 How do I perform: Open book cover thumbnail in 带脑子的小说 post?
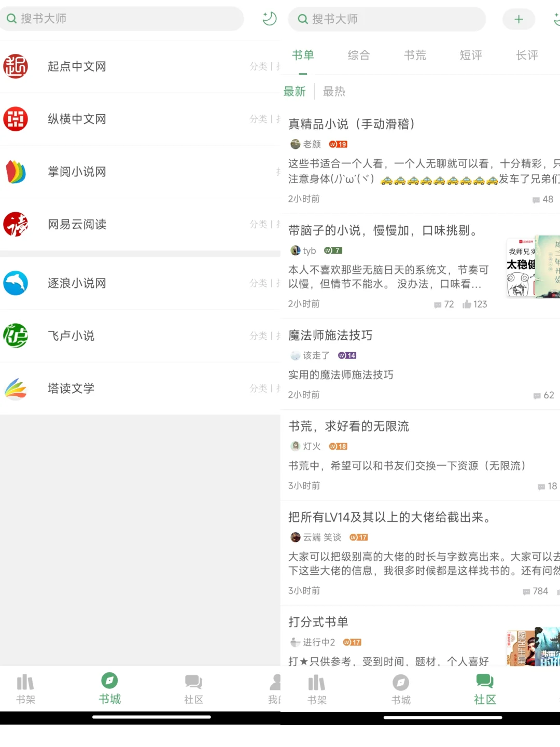533,267
